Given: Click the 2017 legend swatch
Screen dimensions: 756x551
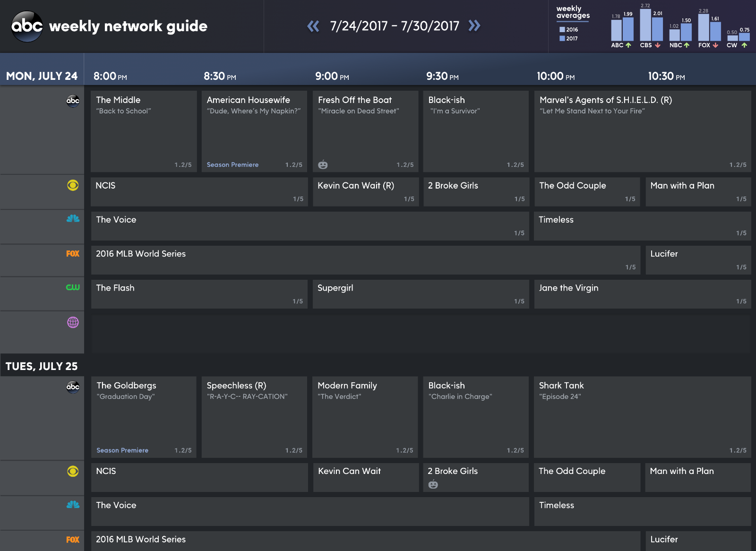Looking at the screenshot, I should [562, 38].
